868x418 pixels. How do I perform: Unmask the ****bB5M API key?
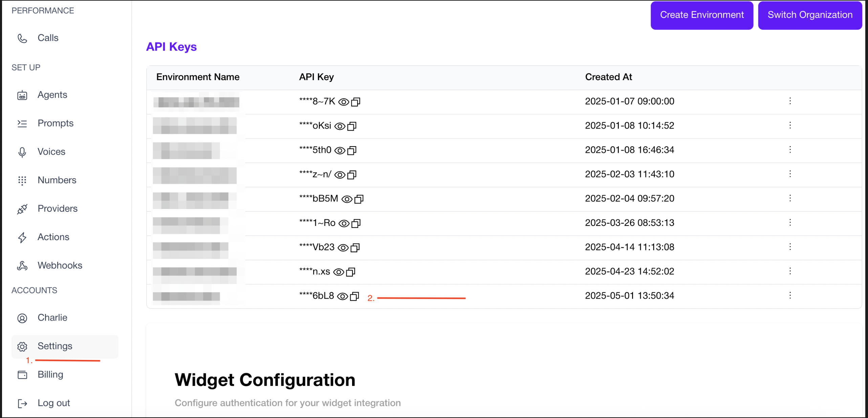click(347, 199)
